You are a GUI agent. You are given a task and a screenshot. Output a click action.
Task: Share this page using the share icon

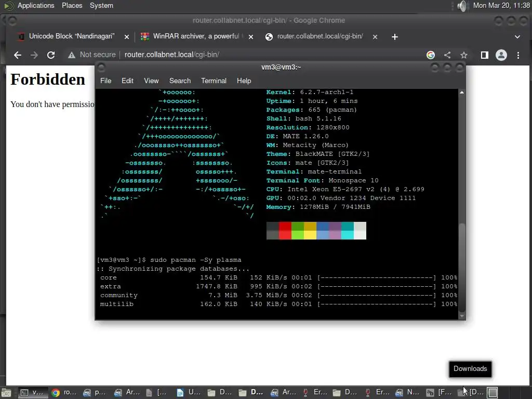tap(447, 55)
